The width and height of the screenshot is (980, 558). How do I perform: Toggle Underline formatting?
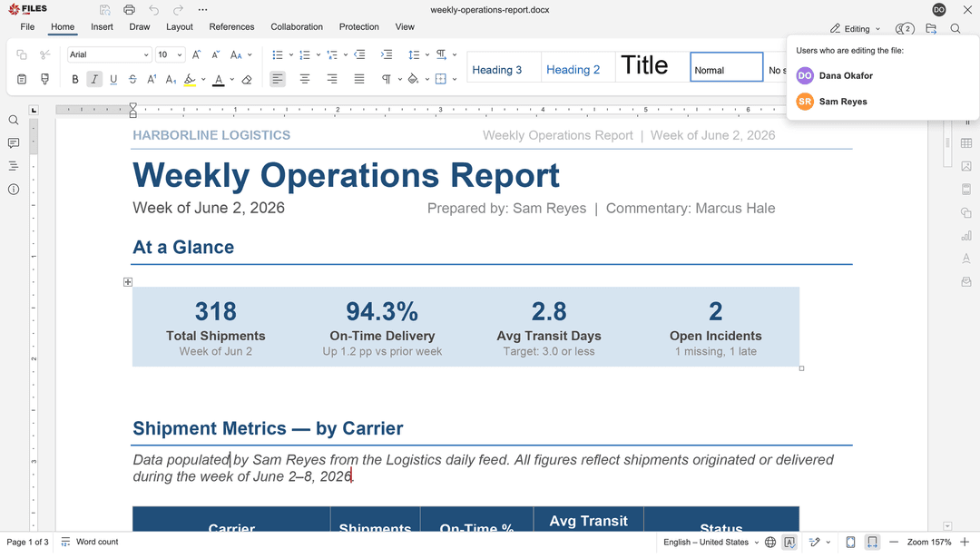113,79
